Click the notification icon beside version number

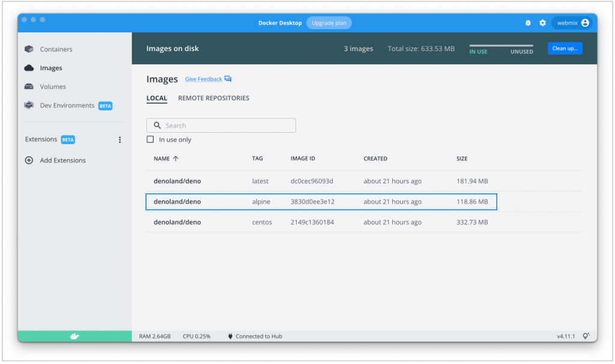[586, 336]
